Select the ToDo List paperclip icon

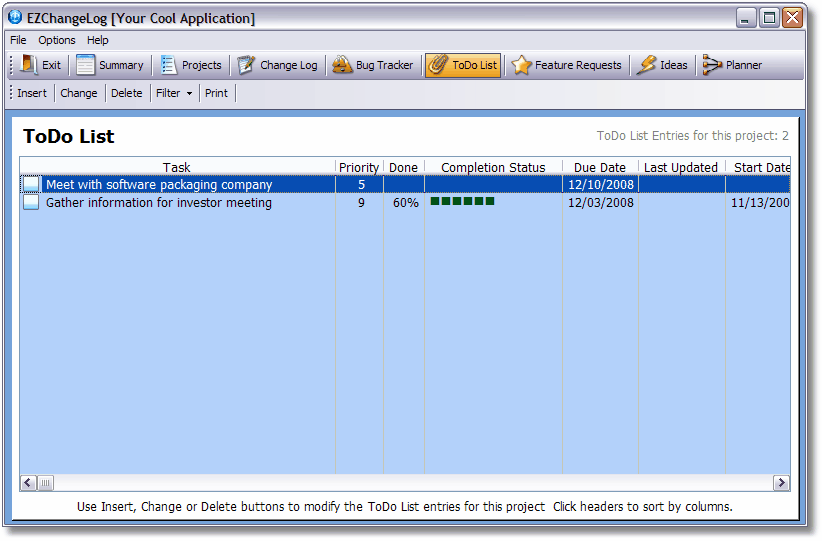437,65
